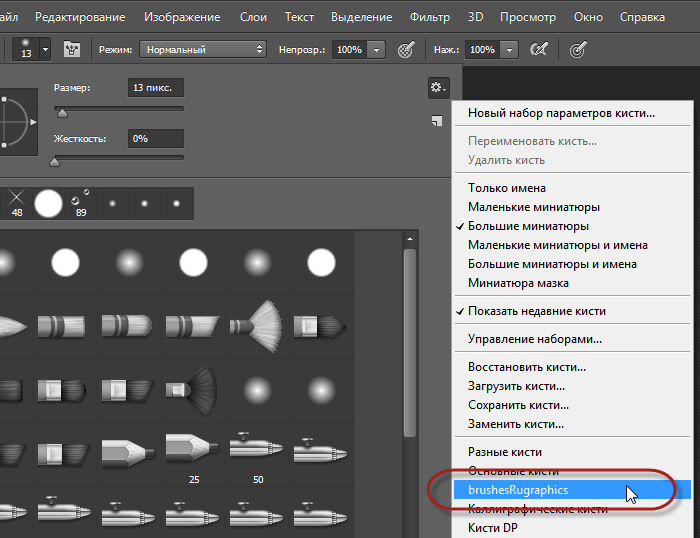Click the tablet pressure opacity icon
This screenshot has width=700, height=538.
coord(406,49)
